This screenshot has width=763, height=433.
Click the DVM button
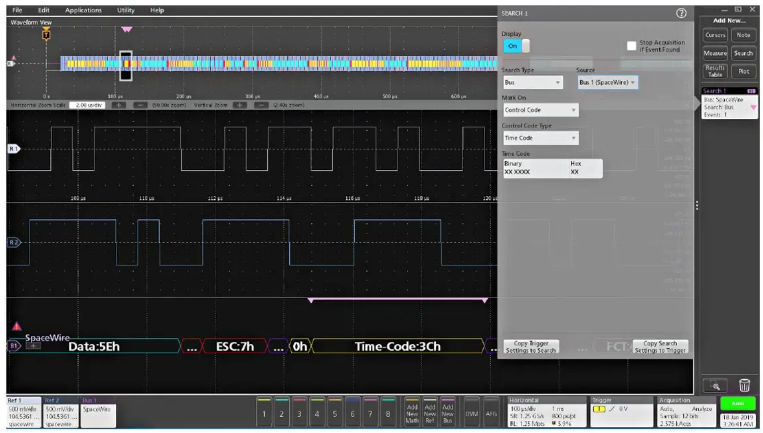point(472,412)
